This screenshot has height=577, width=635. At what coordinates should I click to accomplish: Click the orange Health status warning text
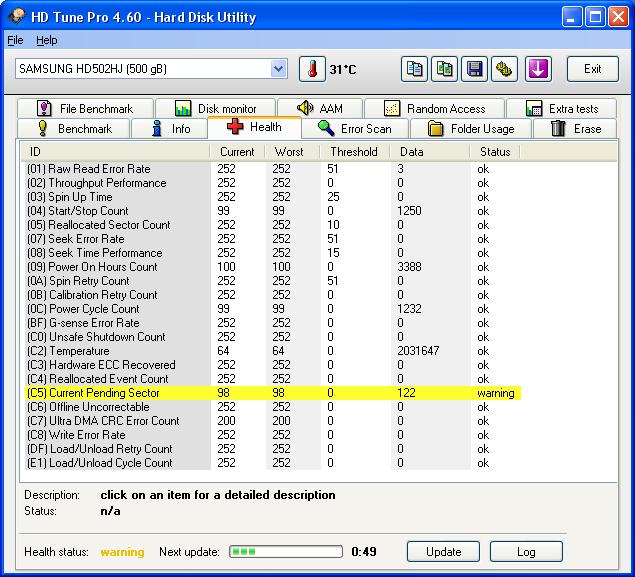[x=122, y=552]
